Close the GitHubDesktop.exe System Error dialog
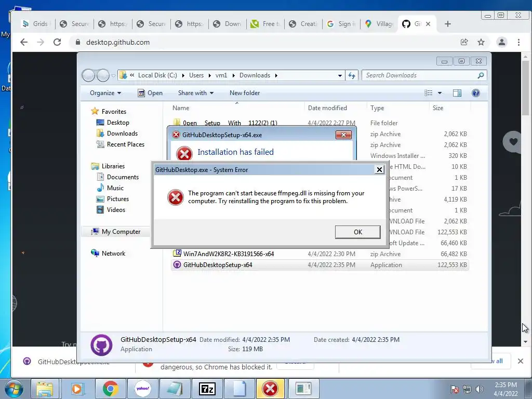The width and height of the screenshot is (532, 399). click(x=379, y=170)
